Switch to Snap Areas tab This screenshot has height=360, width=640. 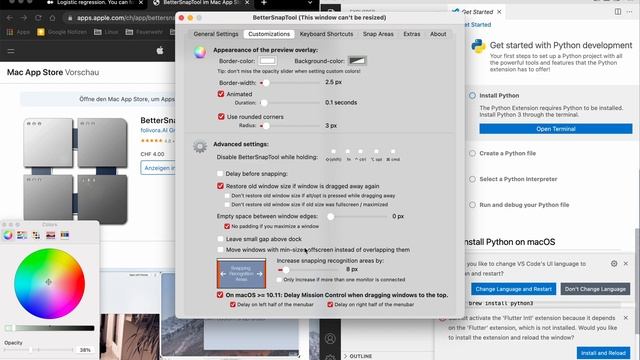pos(378,34)
